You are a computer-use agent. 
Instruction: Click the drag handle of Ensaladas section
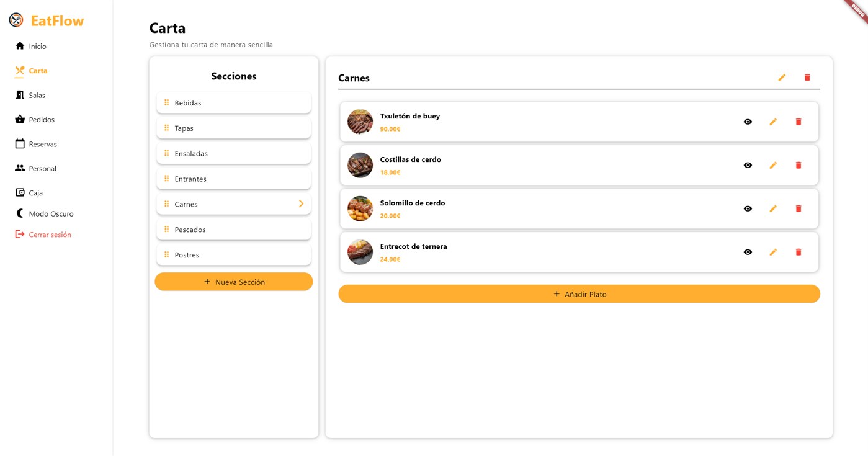[166, 153]
